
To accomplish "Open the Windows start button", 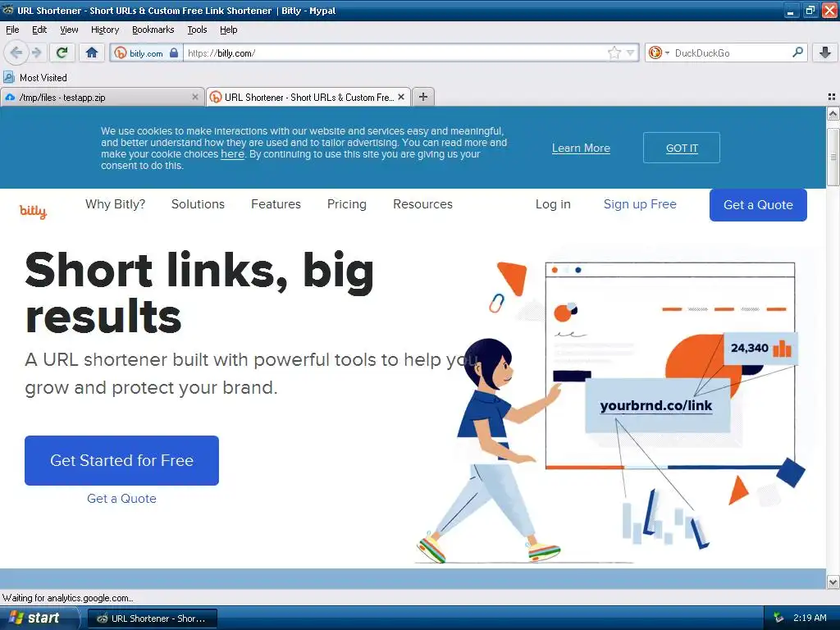I will [x=39, y=618].
